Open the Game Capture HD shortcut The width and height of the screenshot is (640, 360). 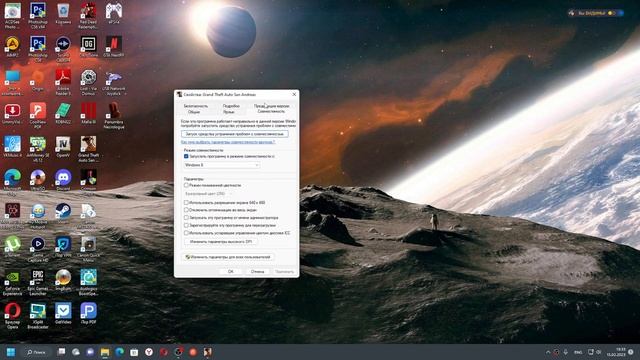(x=38, y=249)
